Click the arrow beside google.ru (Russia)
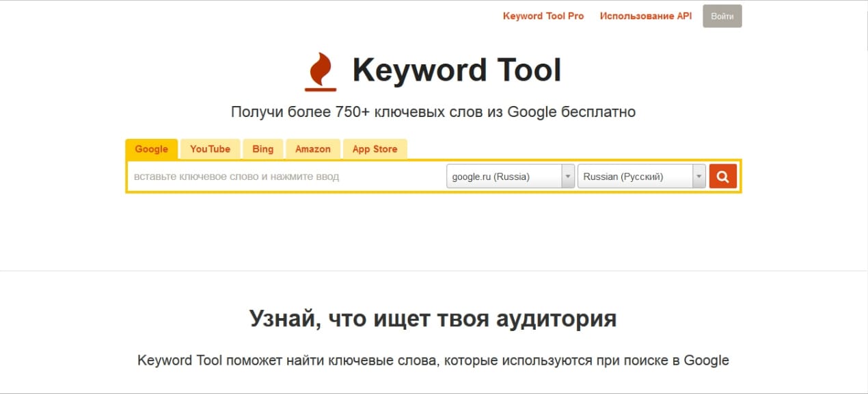The width and height of the screenshot is (868, 394). (567, 176)
